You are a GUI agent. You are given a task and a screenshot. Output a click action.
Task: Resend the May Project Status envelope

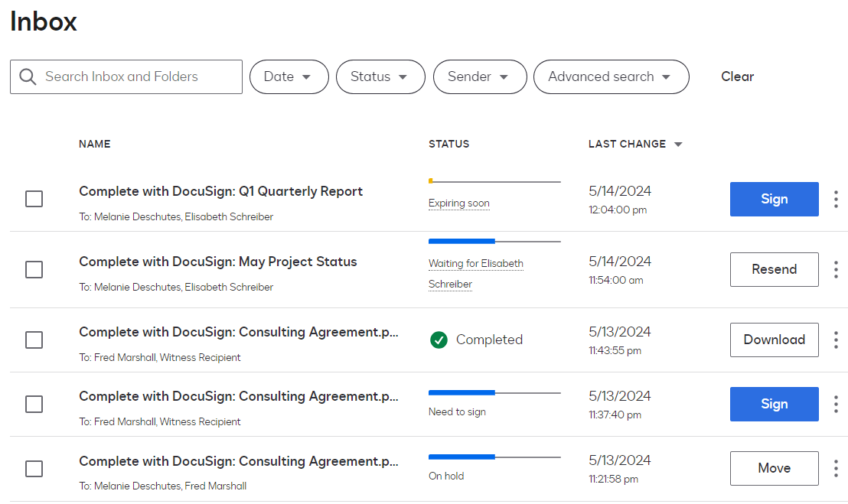(x=774, y=269)
